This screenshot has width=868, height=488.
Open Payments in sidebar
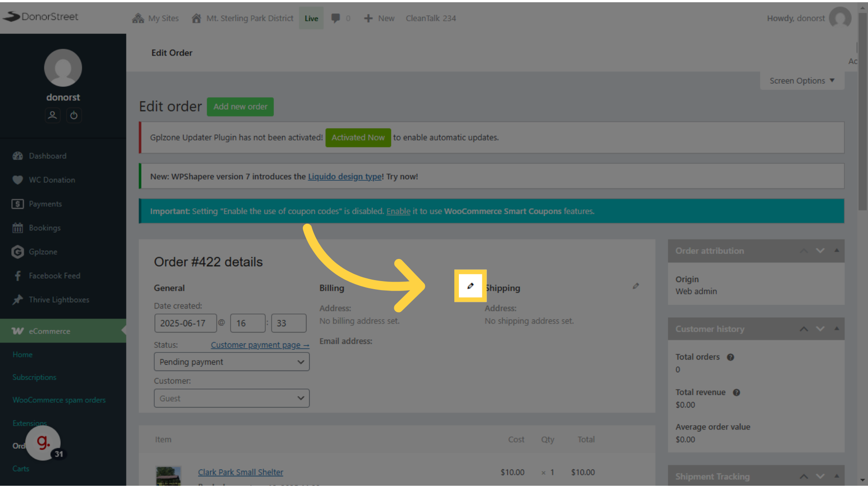pos(45,204)
